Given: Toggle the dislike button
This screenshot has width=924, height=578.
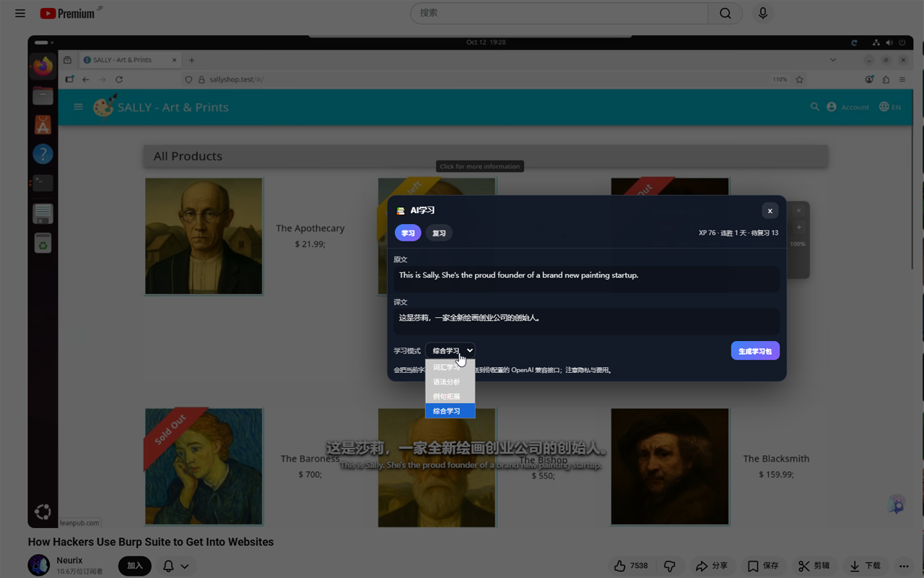Looking at the screenshot, I should click(669, 566).
